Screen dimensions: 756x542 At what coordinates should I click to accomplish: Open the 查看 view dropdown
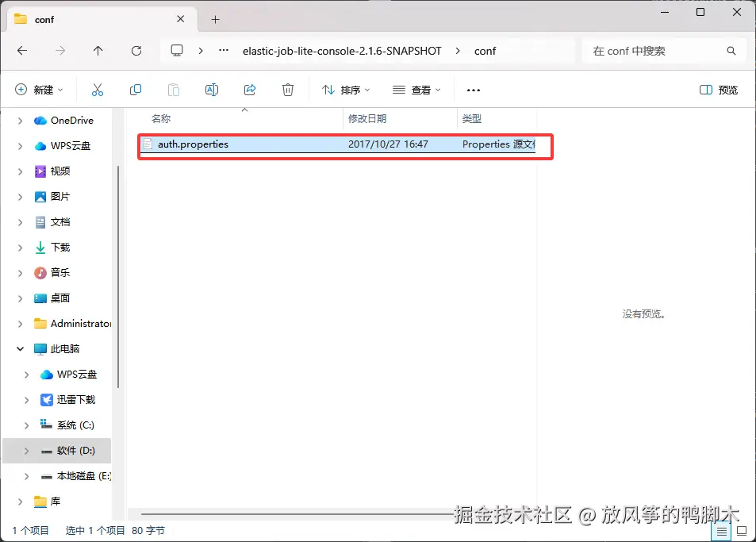pos(416,90)
